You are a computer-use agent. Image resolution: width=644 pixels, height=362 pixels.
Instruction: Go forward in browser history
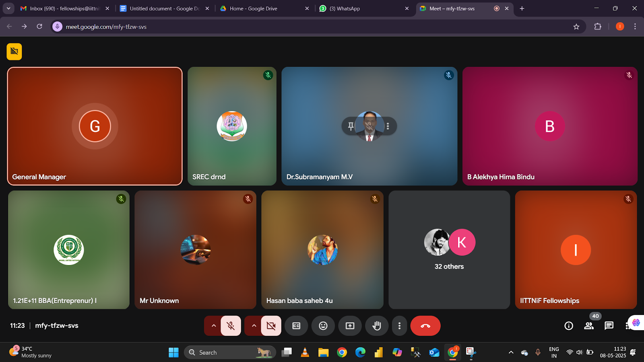click(24, 27)
